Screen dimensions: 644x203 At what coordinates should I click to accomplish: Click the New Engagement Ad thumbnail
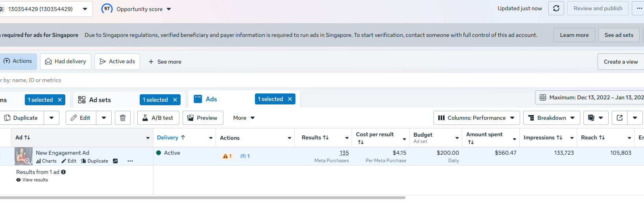[x=23, y=156]
